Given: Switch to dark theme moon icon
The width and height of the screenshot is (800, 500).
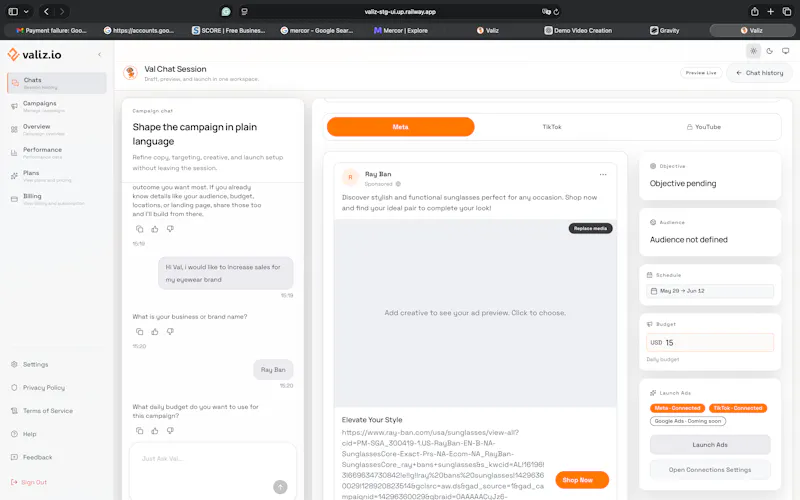Looking at the screenshot, I should pos(769,51).
